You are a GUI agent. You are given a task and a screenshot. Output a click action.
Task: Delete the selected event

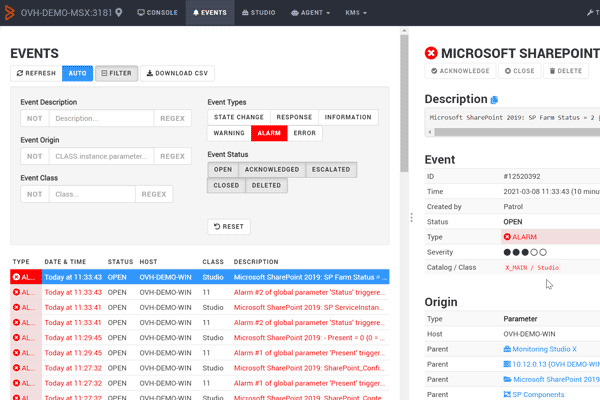pos(566,71)
